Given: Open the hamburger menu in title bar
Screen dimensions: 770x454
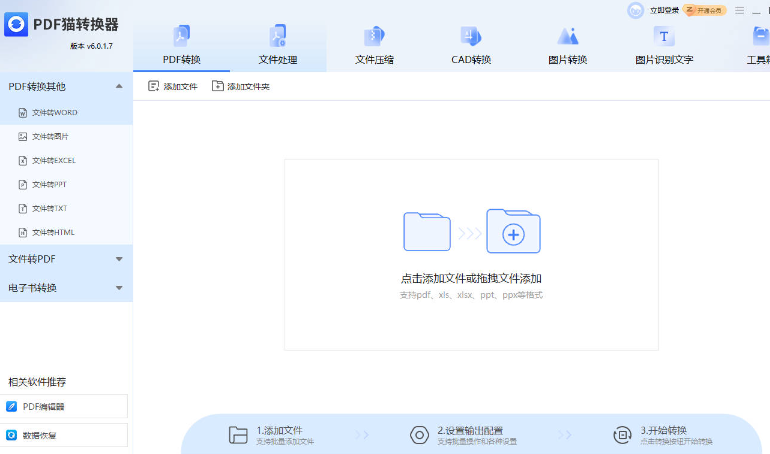Looking at the screenshot, I should 740,10.
